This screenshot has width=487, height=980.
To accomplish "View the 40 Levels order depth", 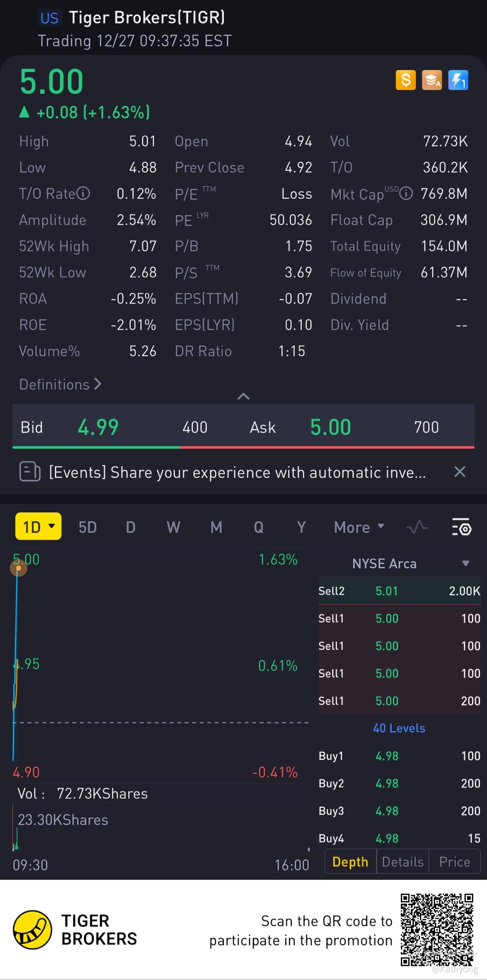I will point(399,728).
